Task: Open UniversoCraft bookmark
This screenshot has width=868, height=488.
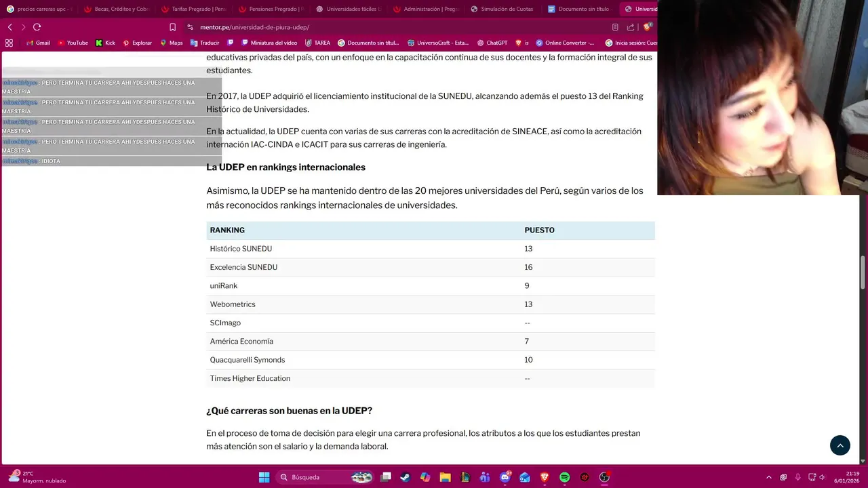Action: pos(438,43)
